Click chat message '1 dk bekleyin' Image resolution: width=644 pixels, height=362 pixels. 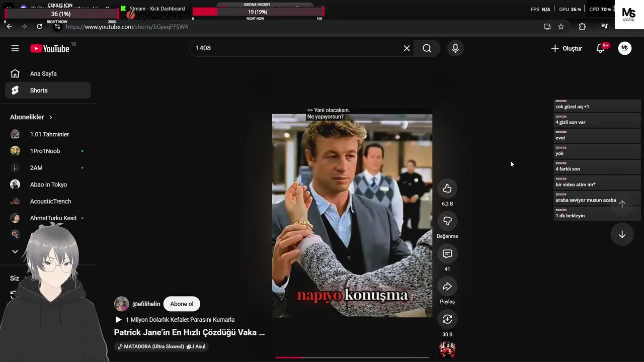(597, 214)
